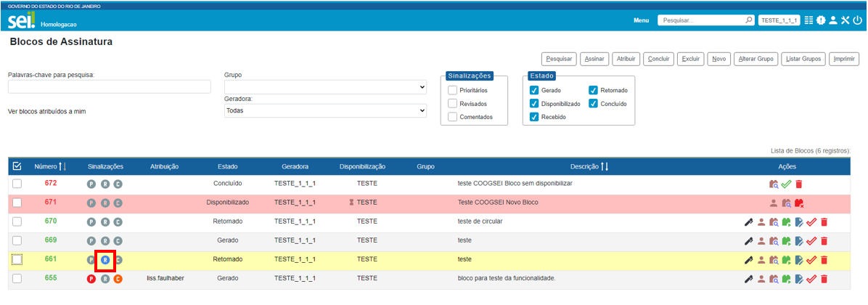
Task: Click the red double-check icon for block 669
Action: pos(811,241)
